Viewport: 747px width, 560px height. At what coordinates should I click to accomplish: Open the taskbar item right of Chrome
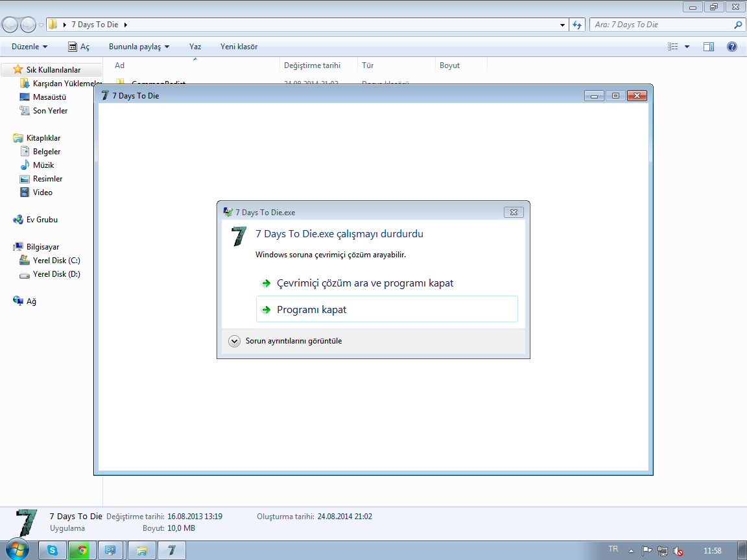(110, 550)
